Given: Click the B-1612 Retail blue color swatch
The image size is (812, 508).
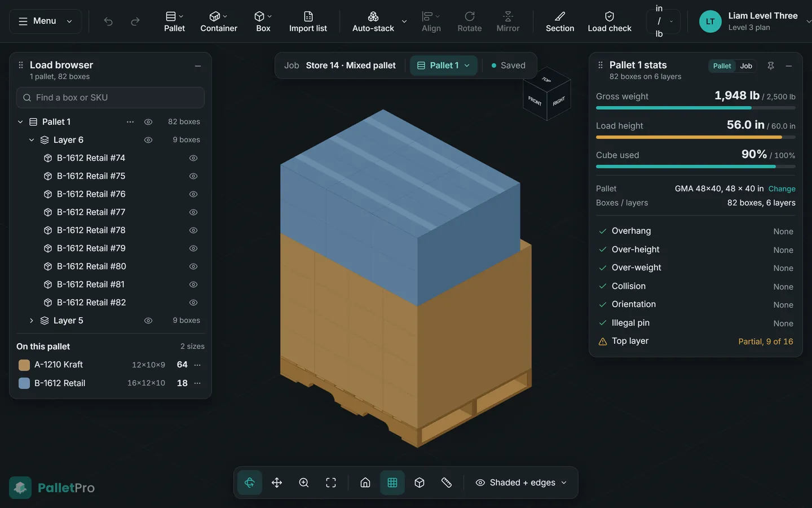Looking at the screenshot, I should [x=24, y=383].
